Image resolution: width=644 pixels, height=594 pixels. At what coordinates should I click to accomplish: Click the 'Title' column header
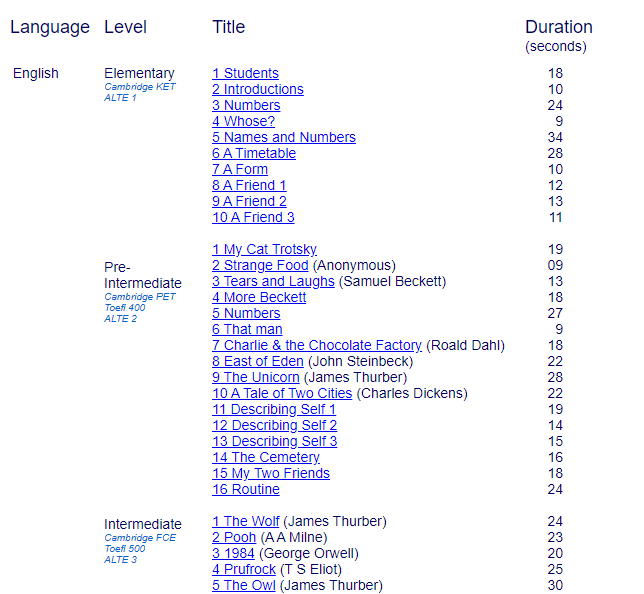pyautogui.click(x=228, y=27)
